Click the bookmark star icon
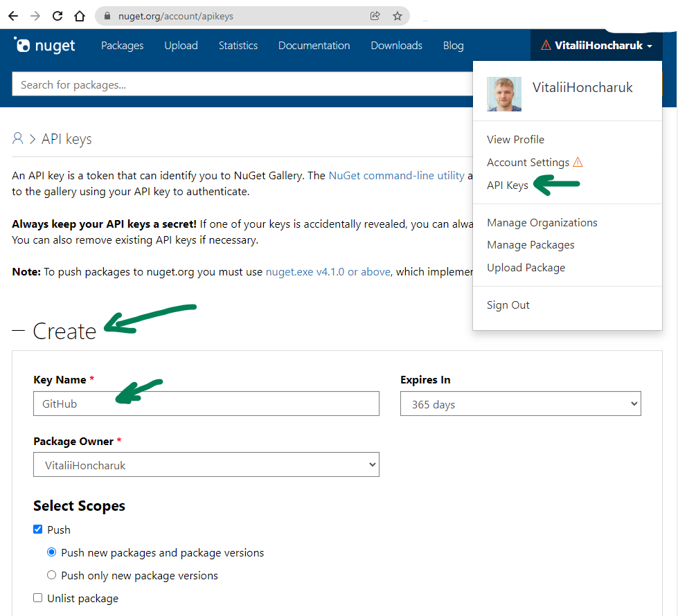Screen dimensions: 687x616 pos(397,15)
